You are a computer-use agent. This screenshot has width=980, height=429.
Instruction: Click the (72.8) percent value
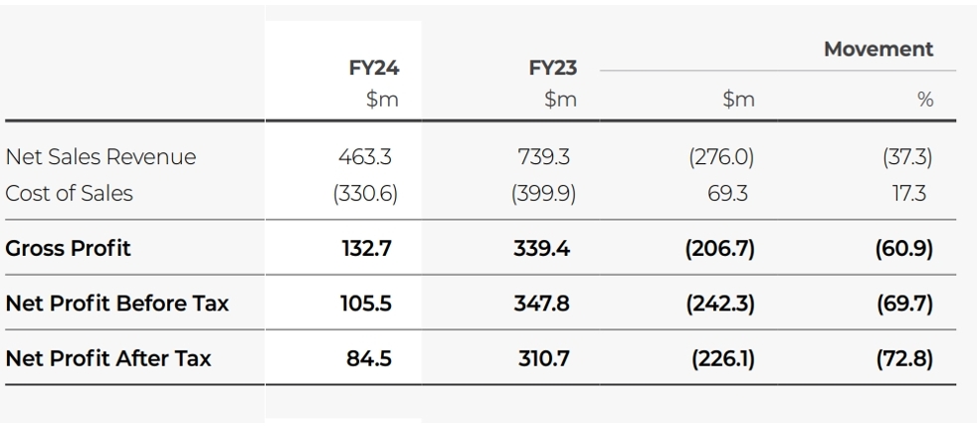[904, 359]
